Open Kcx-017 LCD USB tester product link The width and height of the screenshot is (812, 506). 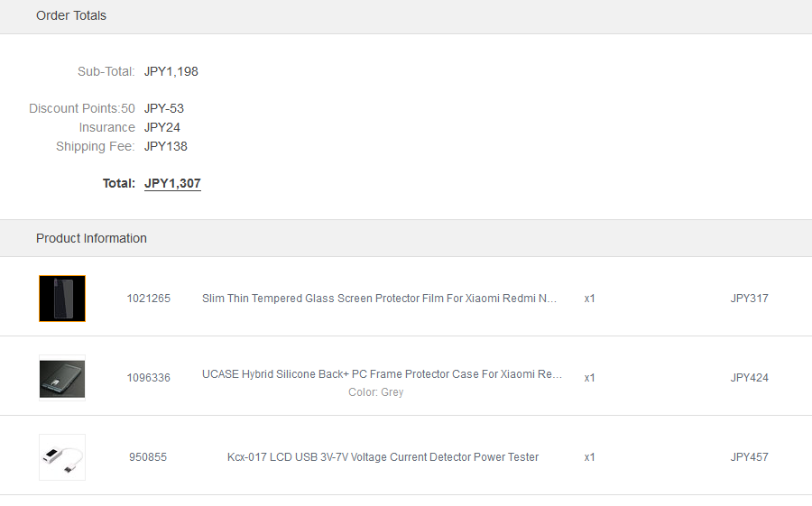point(383,457)
